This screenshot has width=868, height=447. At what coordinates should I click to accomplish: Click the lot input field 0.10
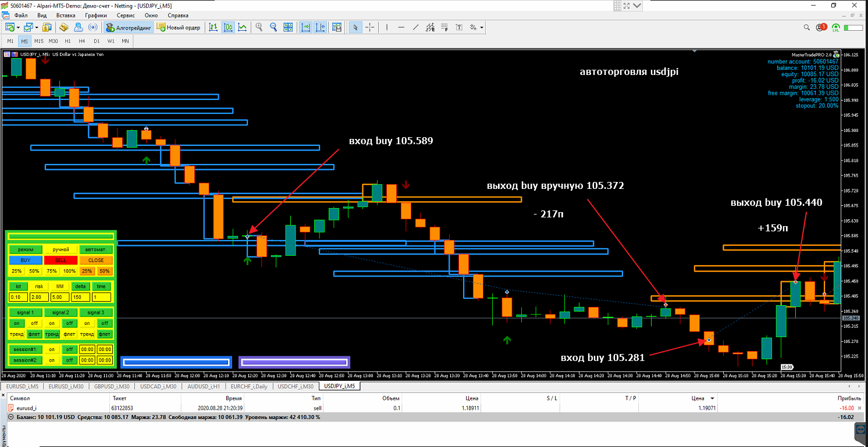(x=17, y=298)
